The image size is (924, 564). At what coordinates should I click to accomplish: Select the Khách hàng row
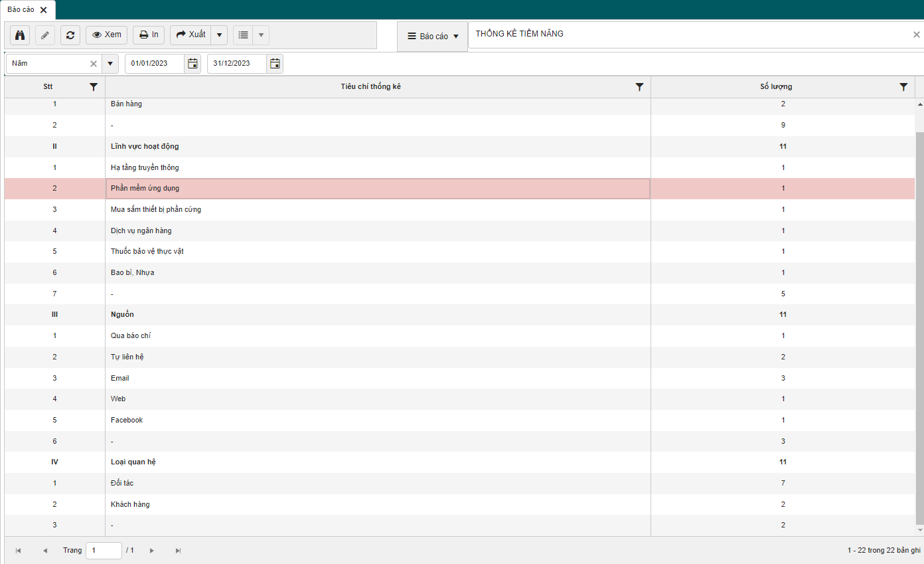click(x=459, y=505)
